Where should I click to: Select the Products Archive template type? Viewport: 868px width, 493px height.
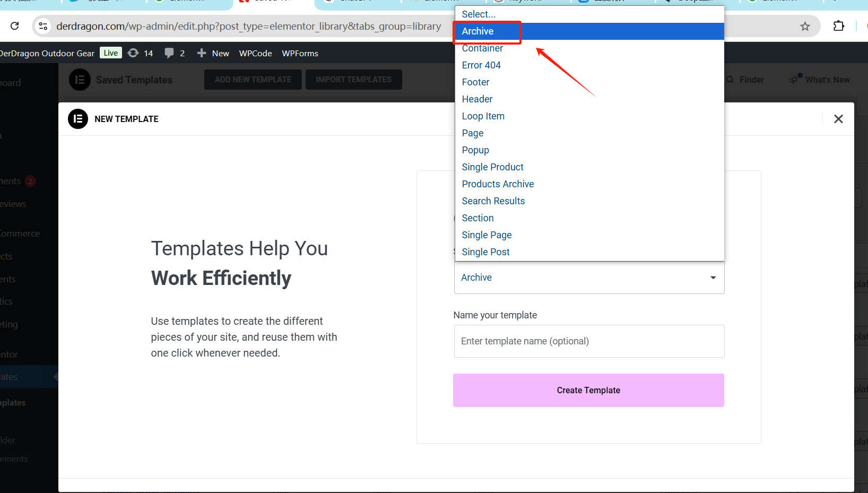(x=589, y=184)
